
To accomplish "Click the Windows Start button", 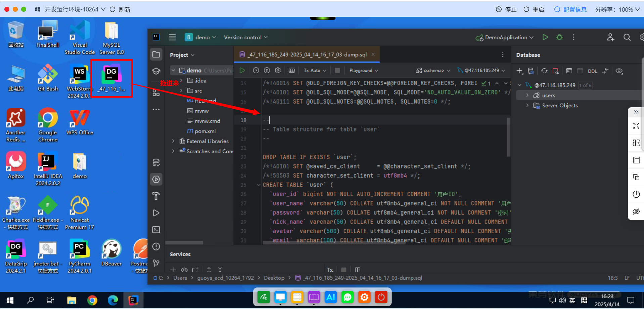I will pos(10,300).
